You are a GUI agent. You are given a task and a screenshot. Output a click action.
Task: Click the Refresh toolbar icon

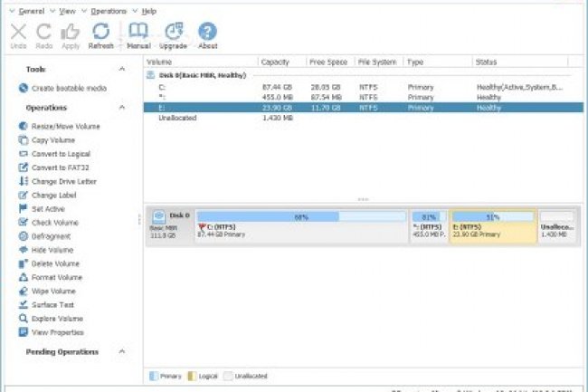[100, 34]
